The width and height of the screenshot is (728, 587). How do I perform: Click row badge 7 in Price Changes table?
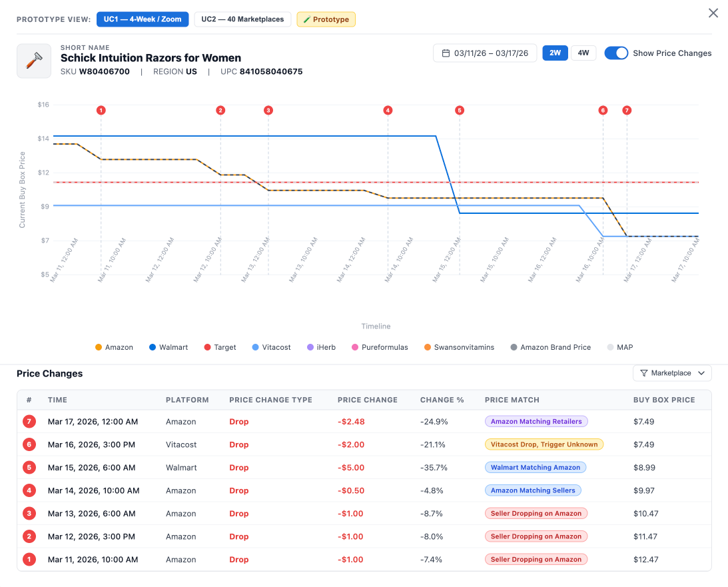[29, 421]
